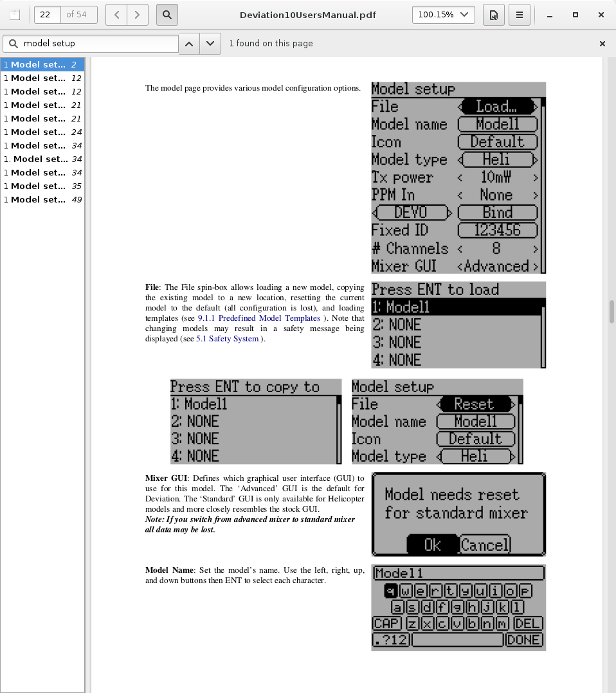The image size is (616, 693).
Task: Click the Model setup screenshot at top
Action: [x=458, y=177]
